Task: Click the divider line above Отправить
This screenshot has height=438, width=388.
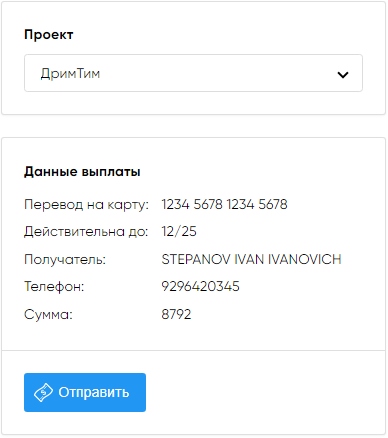Action: pyautogui.click(x=193, y=350)
